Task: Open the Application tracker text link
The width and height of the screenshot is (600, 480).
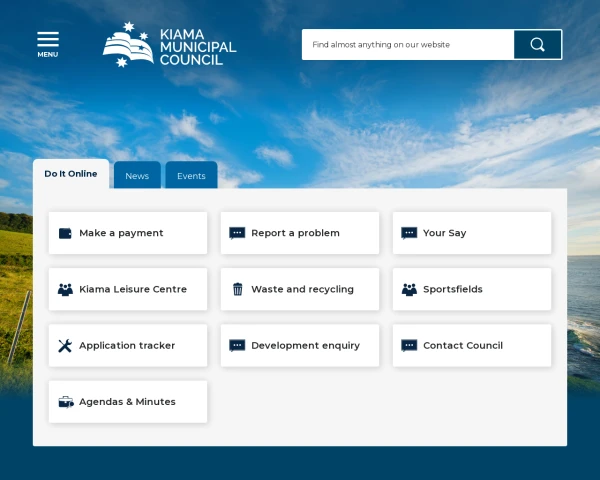Action: pyautogui.click(x=127, y=345)
